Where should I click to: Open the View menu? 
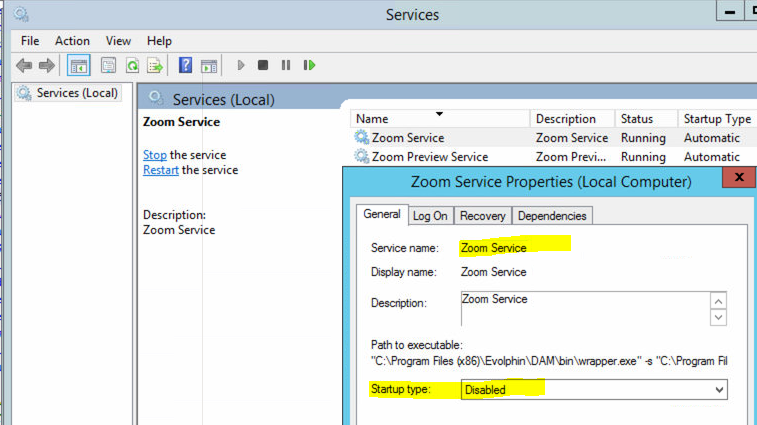point(118,41)
